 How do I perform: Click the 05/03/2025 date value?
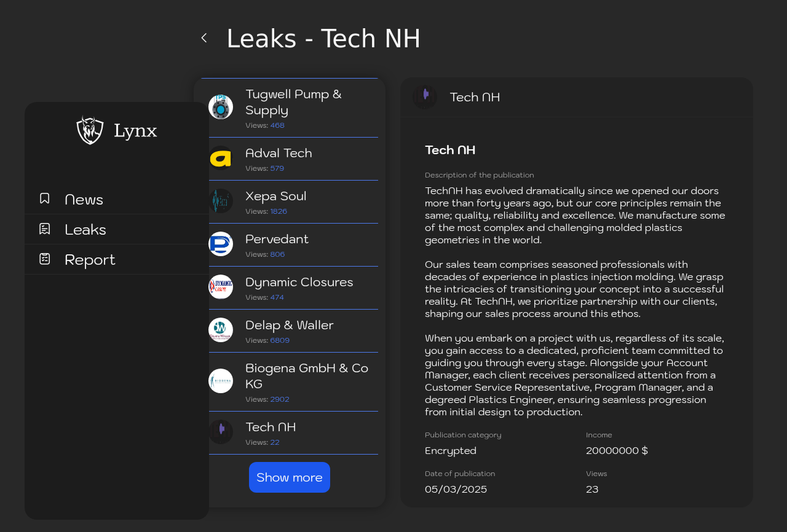456,490
